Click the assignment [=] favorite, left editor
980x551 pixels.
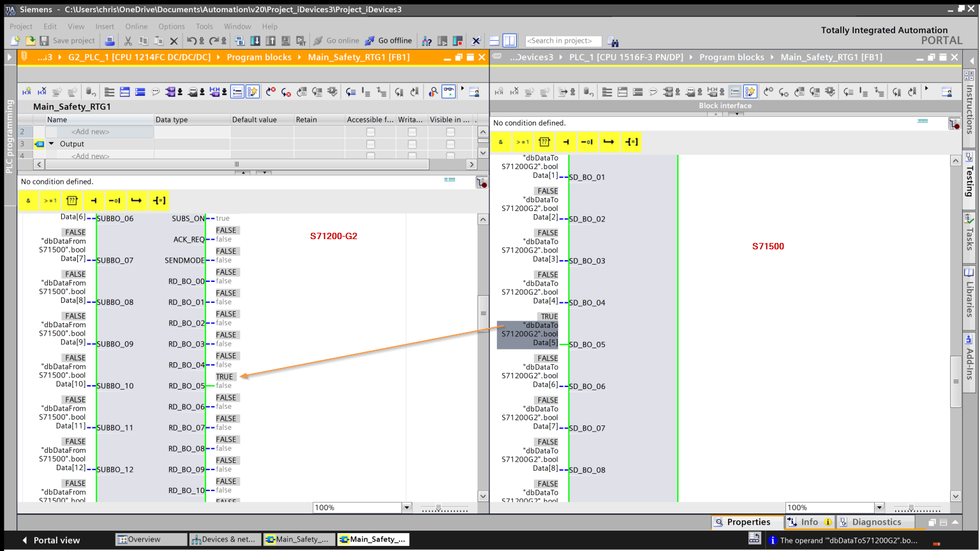[159, 200]
